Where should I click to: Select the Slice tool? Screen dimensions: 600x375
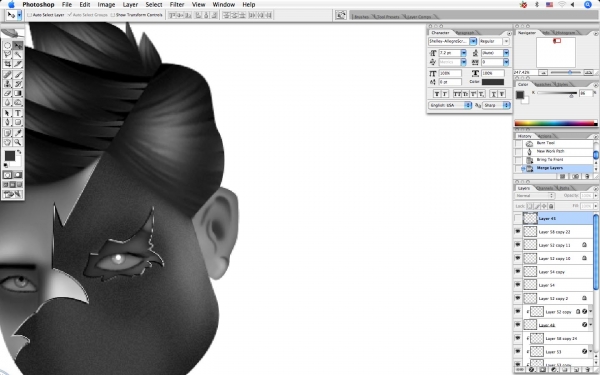pos(18,64)
